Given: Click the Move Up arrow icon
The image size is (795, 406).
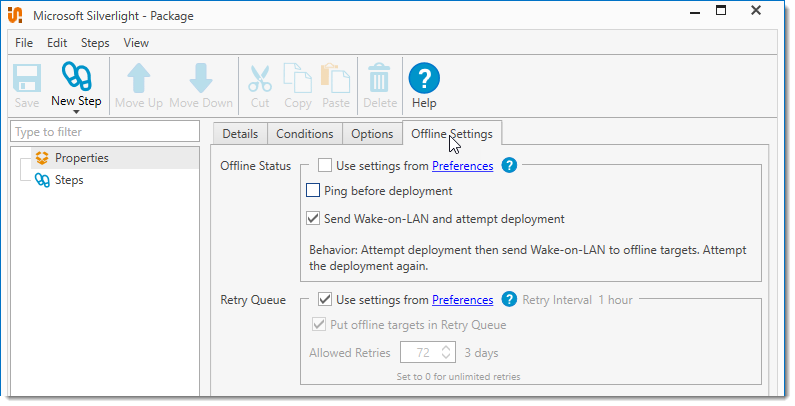Looking at the screenshot, I should tap(138, 79).
